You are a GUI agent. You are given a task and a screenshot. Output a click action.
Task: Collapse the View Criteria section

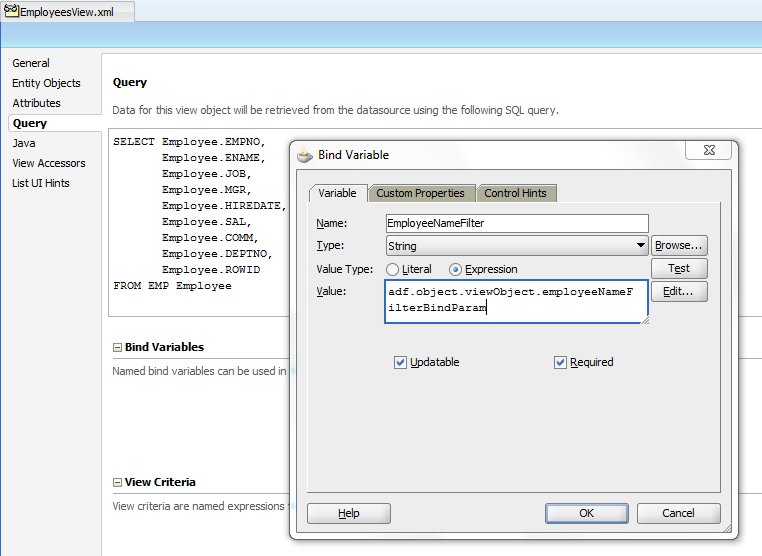pyautogui.click(x=118, y=482)
